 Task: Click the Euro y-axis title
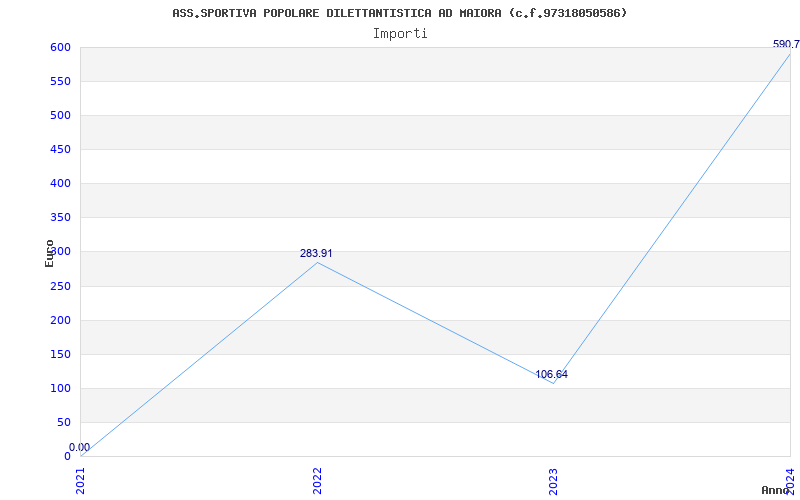[x=49, y=253]
